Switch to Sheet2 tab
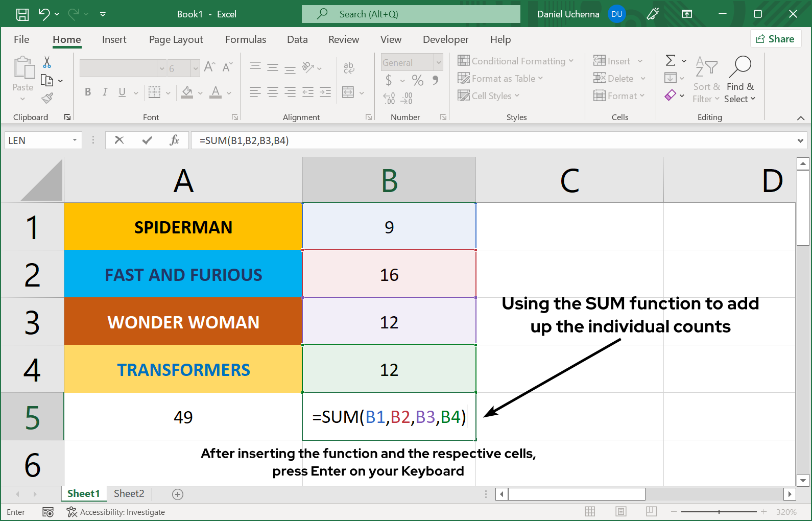The height and width of the screenshot is (521, 812). (129, 493)
